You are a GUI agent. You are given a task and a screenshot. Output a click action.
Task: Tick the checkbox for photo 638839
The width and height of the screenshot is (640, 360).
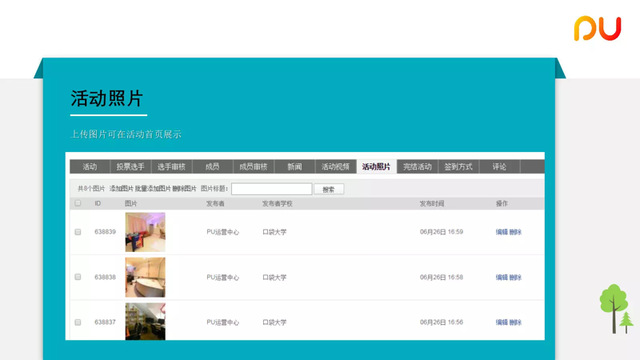tap(78, 232)
